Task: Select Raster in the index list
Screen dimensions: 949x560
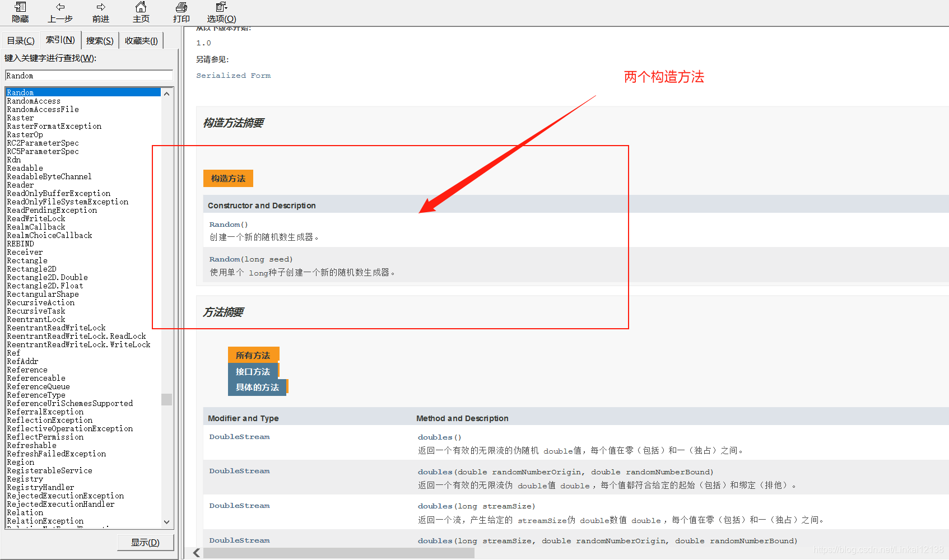Action: (x=20, y=118)
